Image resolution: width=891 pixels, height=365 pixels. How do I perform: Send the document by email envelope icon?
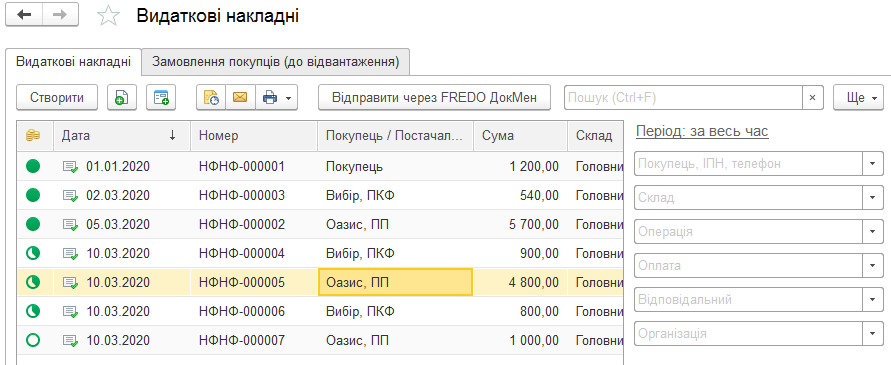pyautogui.click(x=240, y=98)
